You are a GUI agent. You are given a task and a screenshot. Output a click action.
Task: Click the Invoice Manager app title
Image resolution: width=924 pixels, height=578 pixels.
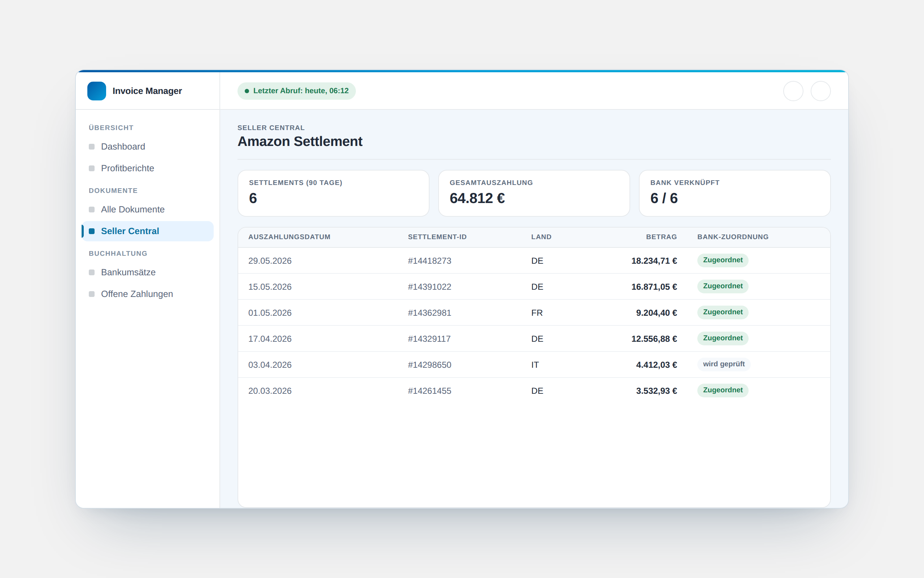[x=147, y=91]
